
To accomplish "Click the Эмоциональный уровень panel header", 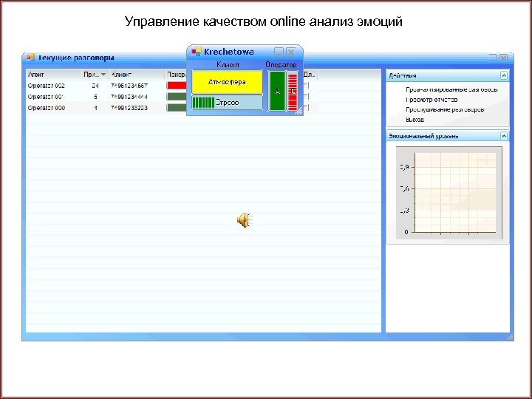I will point(448,136).
